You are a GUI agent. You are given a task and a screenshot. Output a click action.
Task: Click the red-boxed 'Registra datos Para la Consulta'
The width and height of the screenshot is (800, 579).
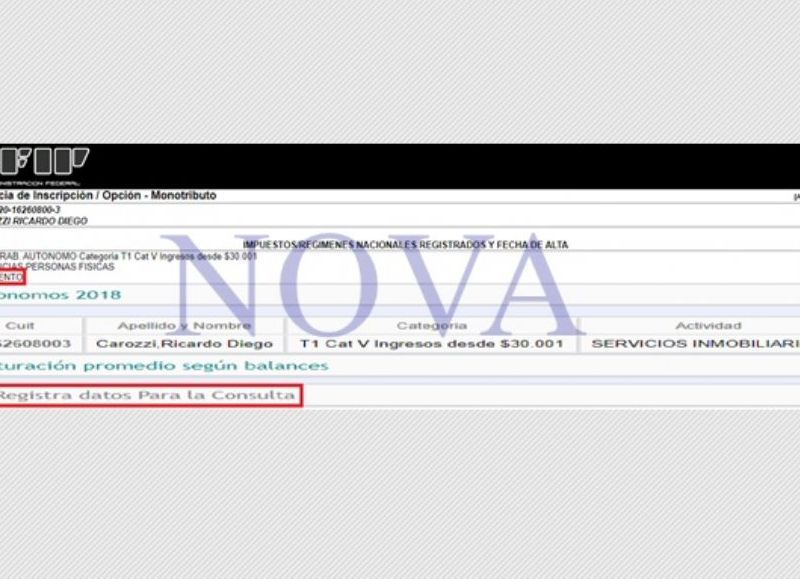[148, 395]
